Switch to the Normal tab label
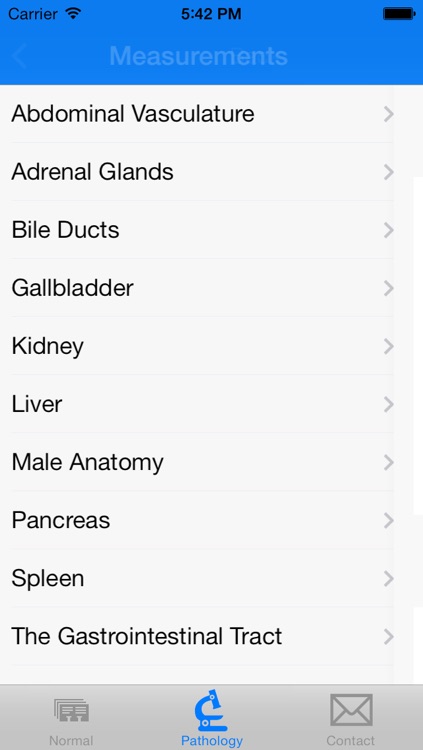The image size is (423, 750). point(71,741)
